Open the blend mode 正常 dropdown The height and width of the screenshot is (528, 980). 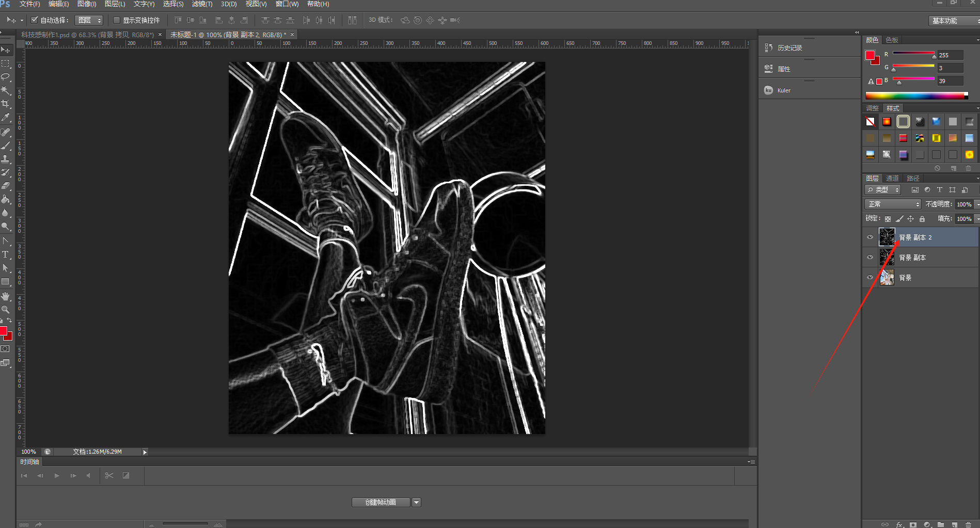[x=893, y=204]
